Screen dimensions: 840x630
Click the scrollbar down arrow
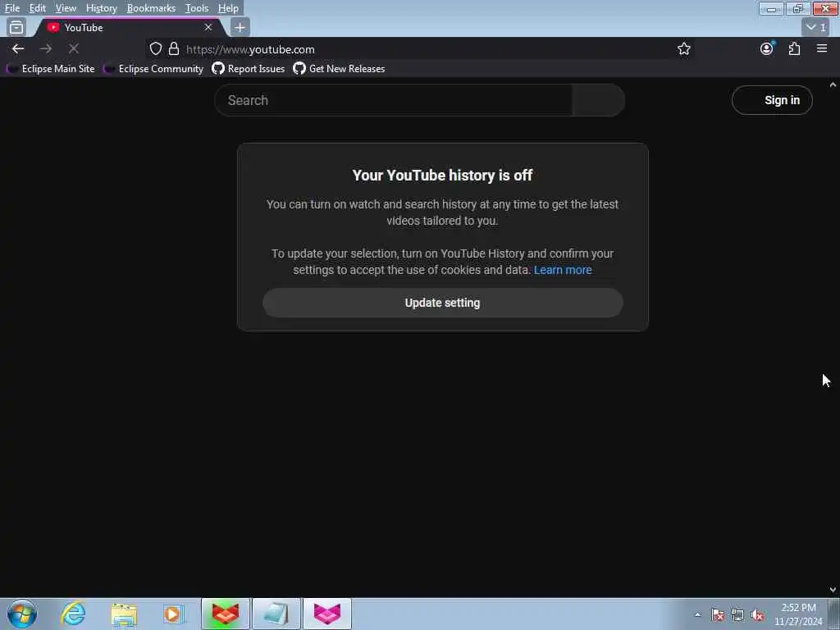[x=833, y=590]
